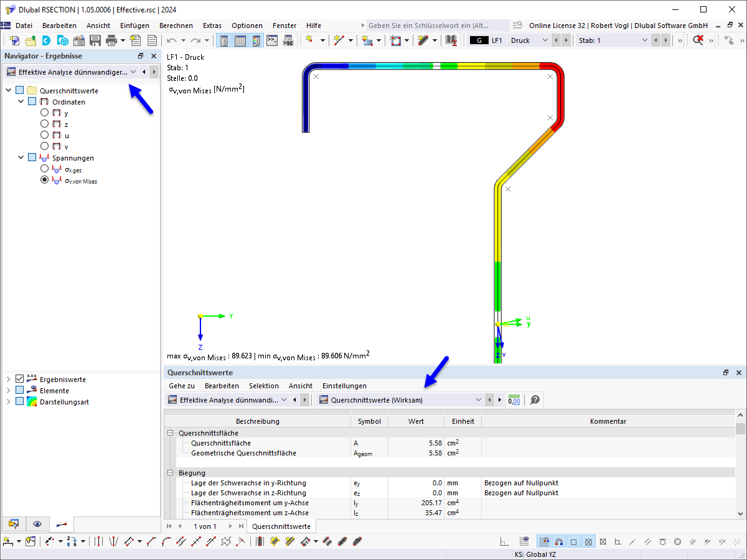
Task: Open the script manager >SC button
Action: point(288,40)
